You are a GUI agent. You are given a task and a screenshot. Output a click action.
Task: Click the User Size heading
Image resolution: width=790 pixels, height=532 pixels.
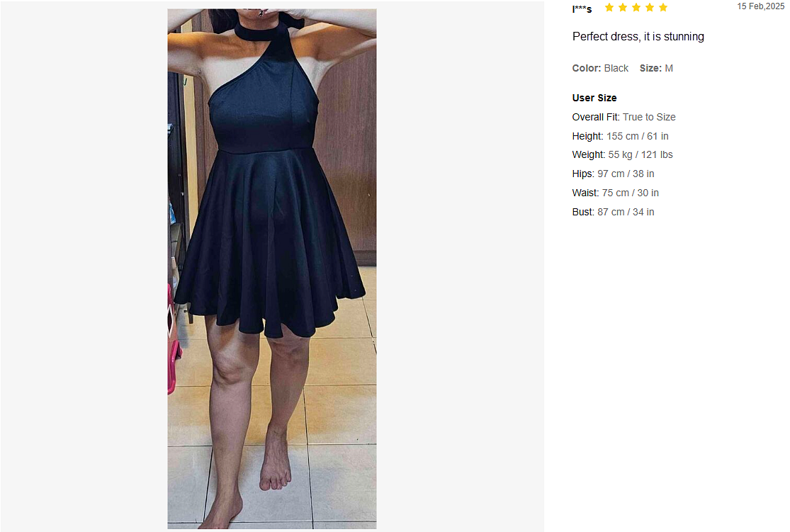point(594,98)
